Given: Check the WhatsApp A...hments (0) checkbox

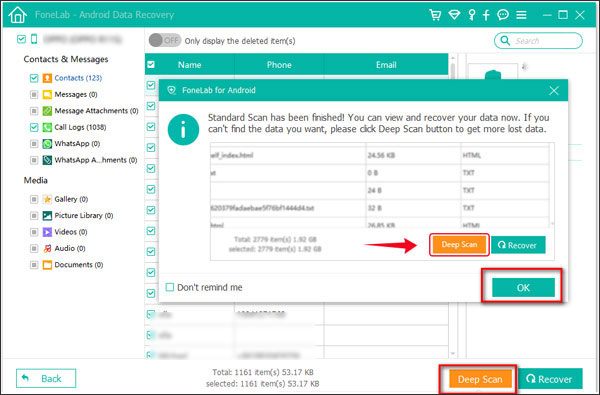Looking at the screenshot, I should (x=34, y=160).
